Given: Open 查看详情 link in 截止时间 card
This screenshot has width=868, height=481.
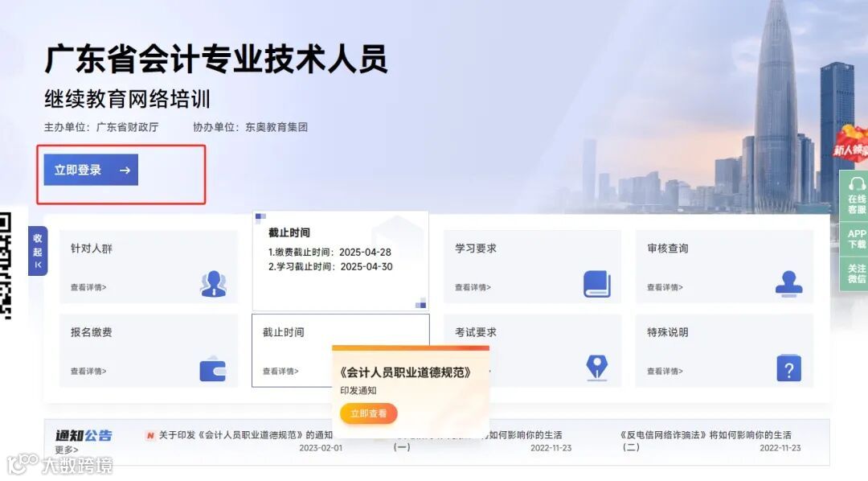Looking at the screenshot, I should coord(280,372).
